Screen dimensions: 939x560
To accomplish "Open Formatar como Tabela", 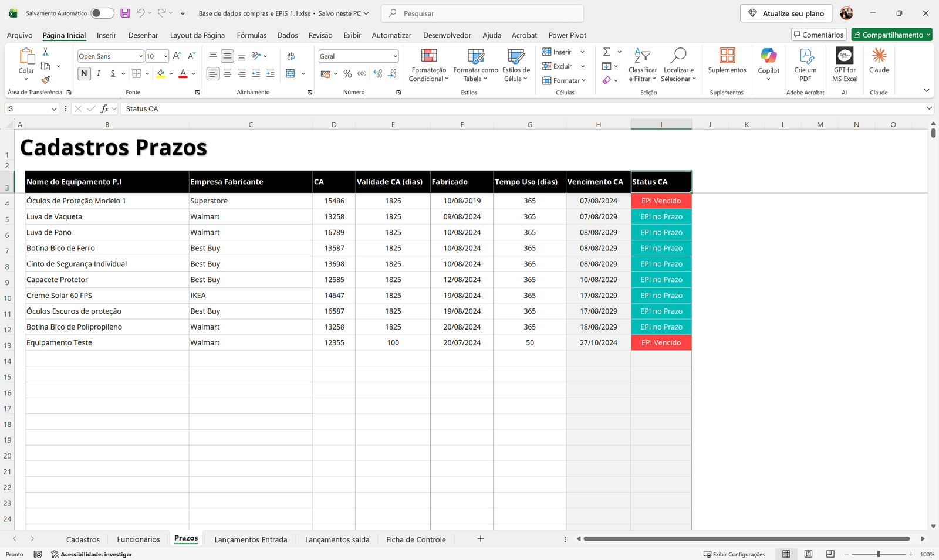I will tap(475, 65).
